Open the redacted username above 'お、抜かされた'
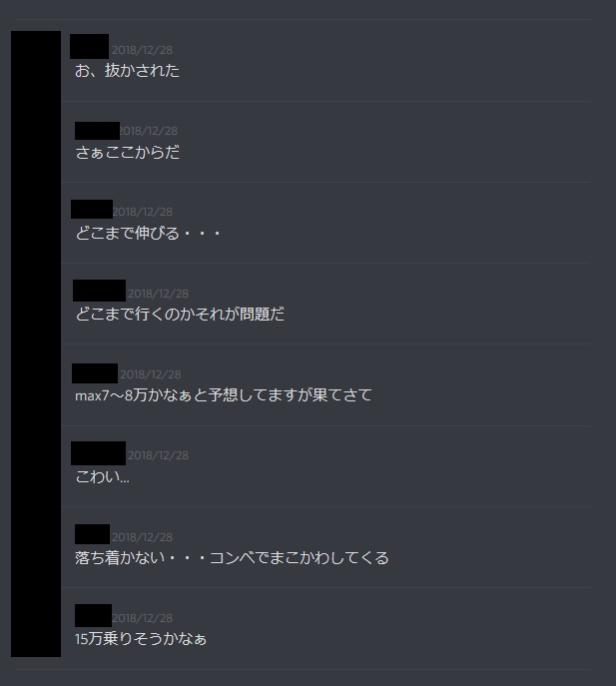 89,46
